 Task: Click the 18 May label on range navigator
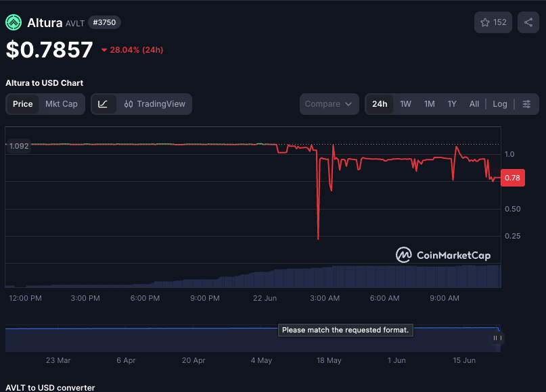[x=329, y=360]
